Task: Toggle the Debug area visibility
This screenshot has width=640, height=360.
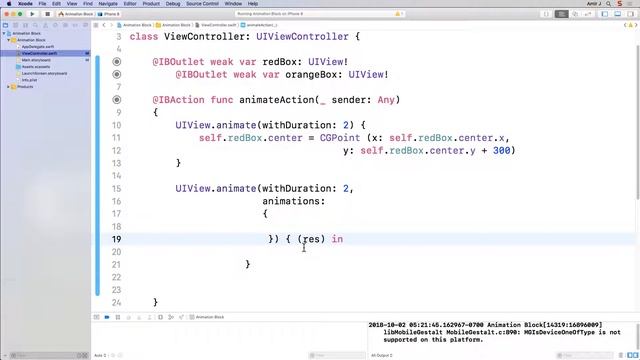Action: tap(618, 14)
